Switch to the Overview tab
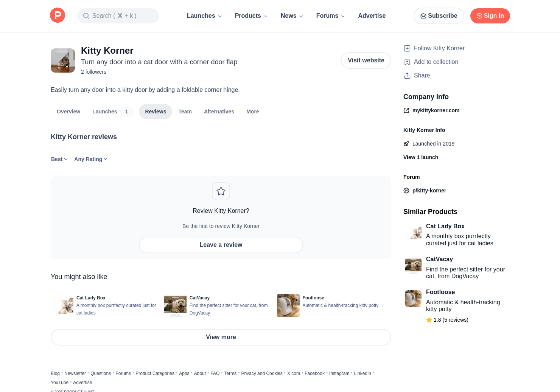 click(x=68, y=112)
